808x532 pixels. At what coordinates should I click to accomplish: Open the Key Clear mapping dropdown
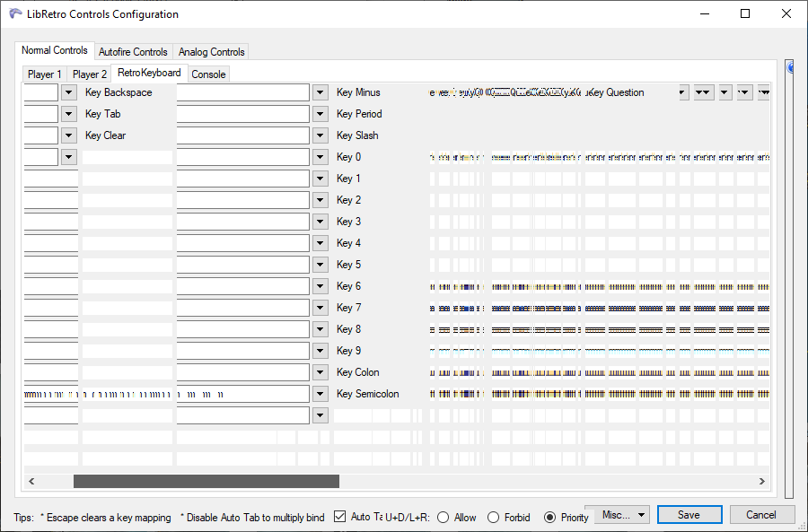pyautogui.click(x=68, y=135)
